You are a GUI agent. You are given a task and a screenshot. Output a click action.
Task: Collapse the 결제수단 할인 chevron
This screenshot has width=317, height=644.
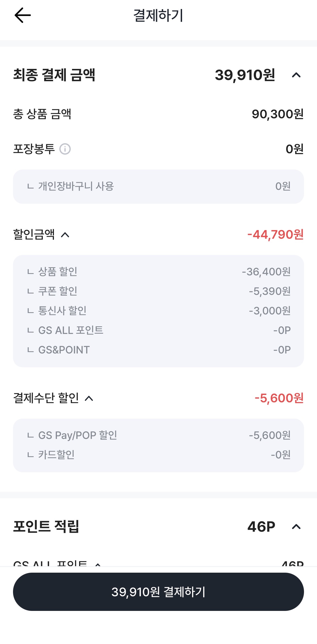click(x=89, y=398)
